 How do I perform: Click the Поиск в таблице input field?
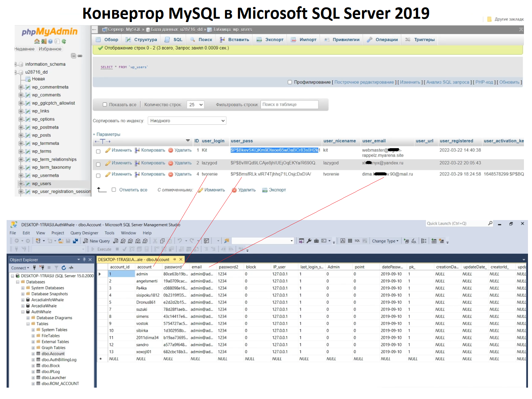(289, 104)
